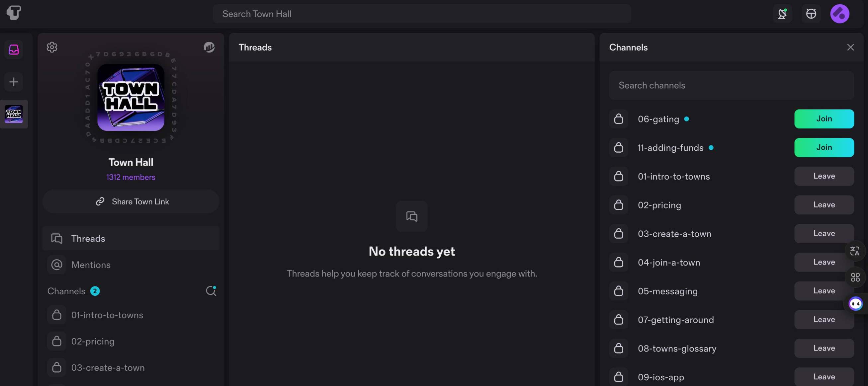Click Share Town Link button
868x386 pixels.
[x=130, y=201]
